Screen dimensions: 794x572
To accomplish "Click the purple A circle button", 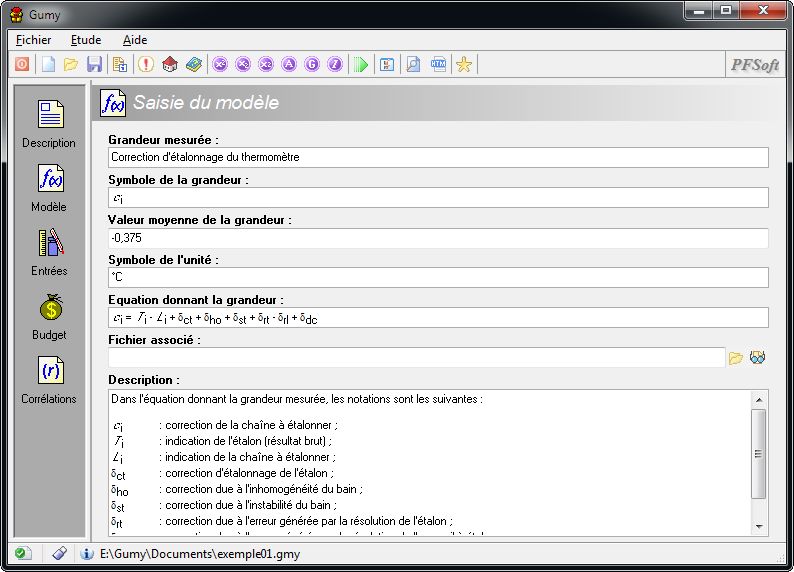I will tap(289, 64).
